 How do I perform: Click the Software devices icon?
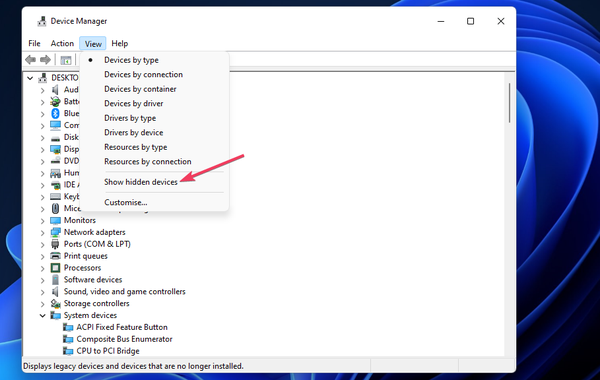tap(55, 280)
